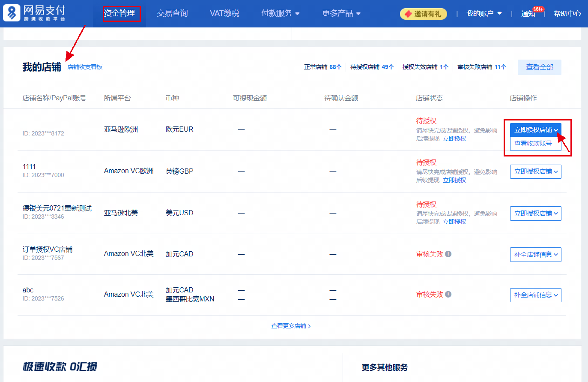
Task: Filter by 授权失效店铺 1个
Action: (426, 67)
